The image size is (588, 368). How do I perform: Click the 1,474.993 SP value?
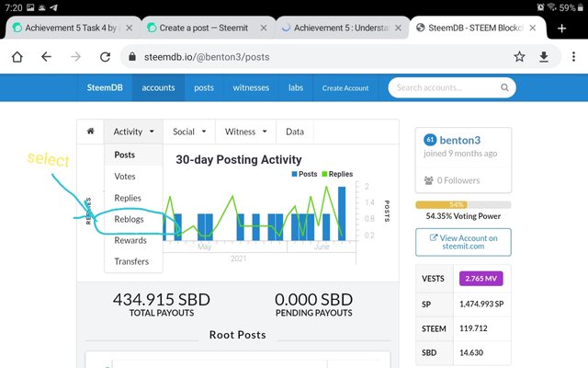click(x=481, y=304)
